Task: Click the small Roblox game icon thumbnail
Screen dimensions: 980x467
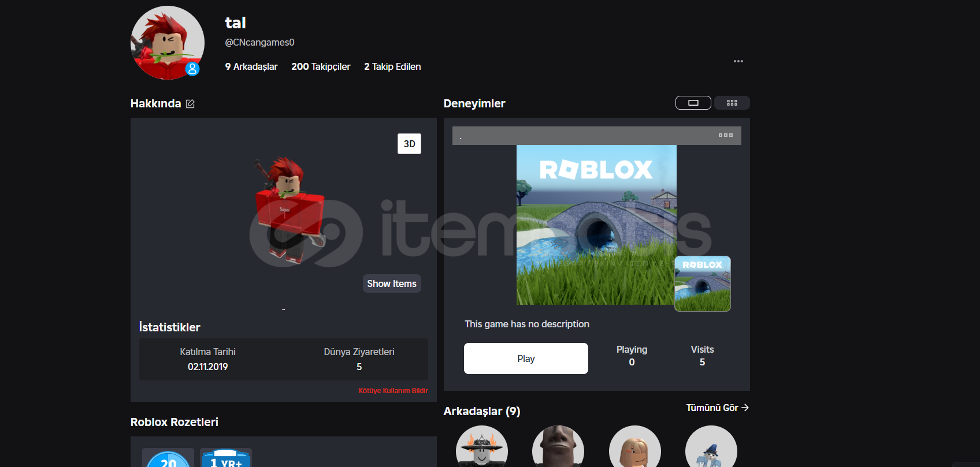Action: [703, 284]
